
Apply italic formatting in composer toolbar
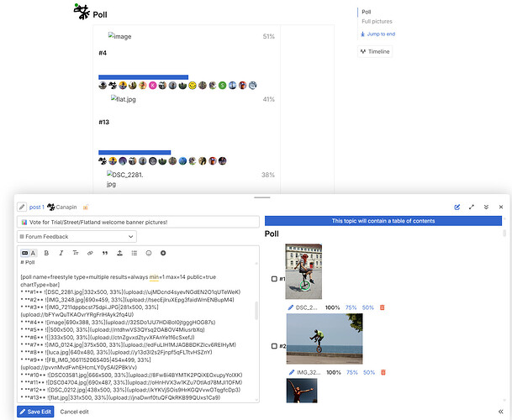point(61,253)
